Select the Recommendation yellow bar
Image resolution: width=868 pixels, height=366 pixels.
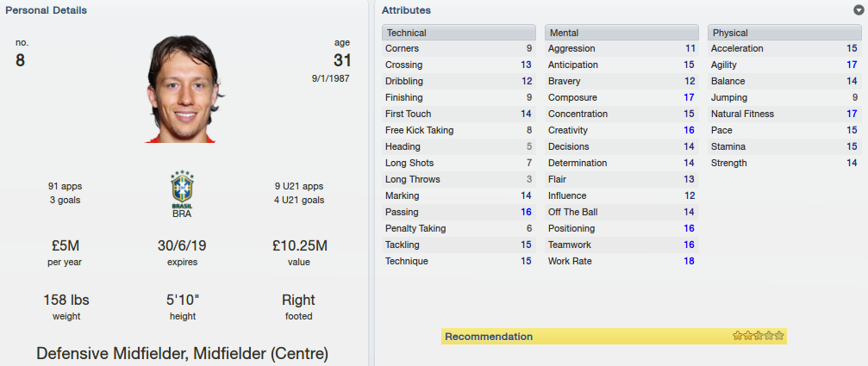pos(614,336)
